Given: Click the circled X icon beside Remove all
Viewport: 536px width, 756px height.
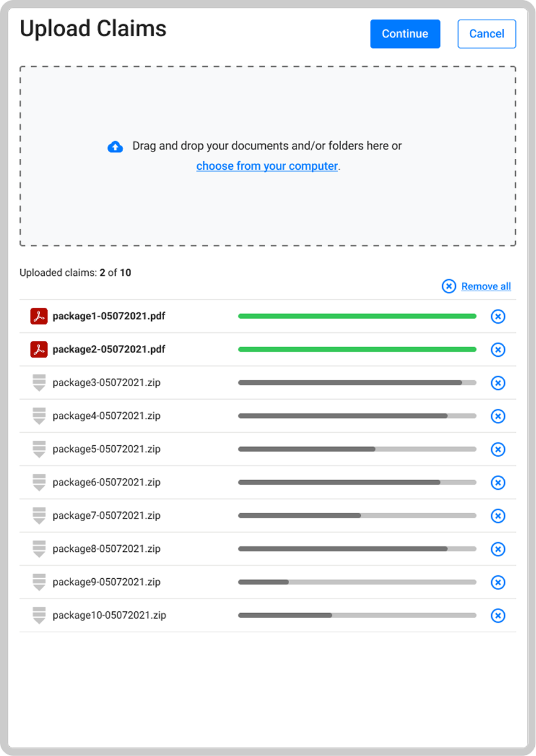Looking at the screenshot, I should [x=449, y=286].
